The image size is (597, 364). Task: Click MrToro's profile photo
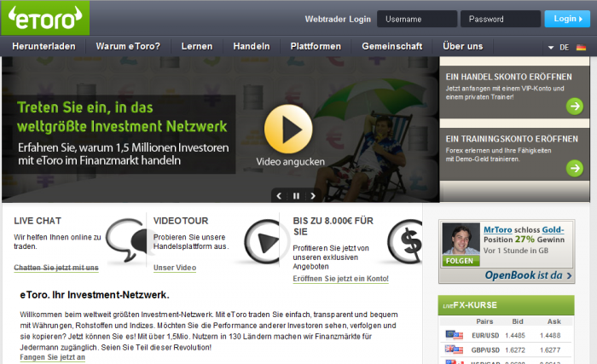tap(461, 239)
